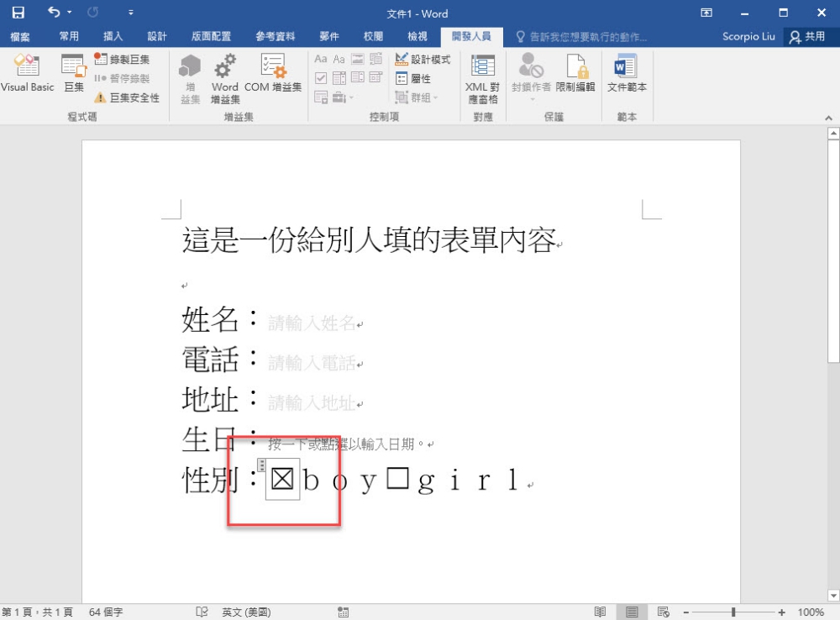The image size is (840, 620).
Task: Insert building block gallery control
Action: [376, 59]
